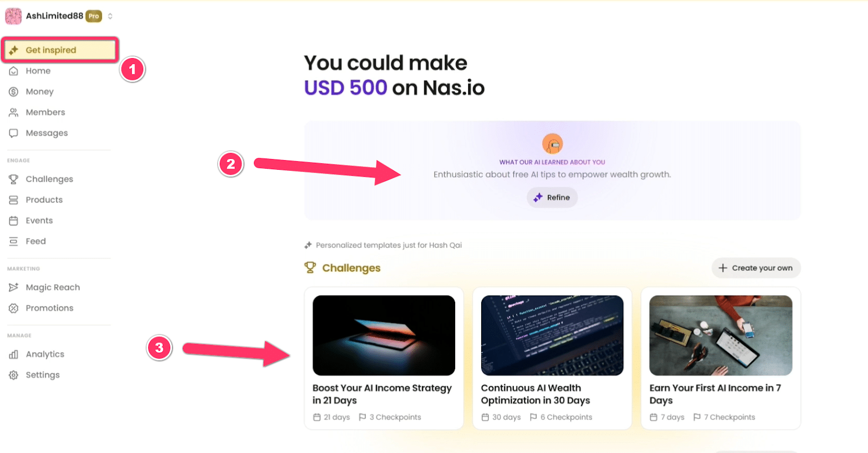Open the Promotions menu item
Image resolution: width=868 pixels, height=453 pixels.
[49, 308]
